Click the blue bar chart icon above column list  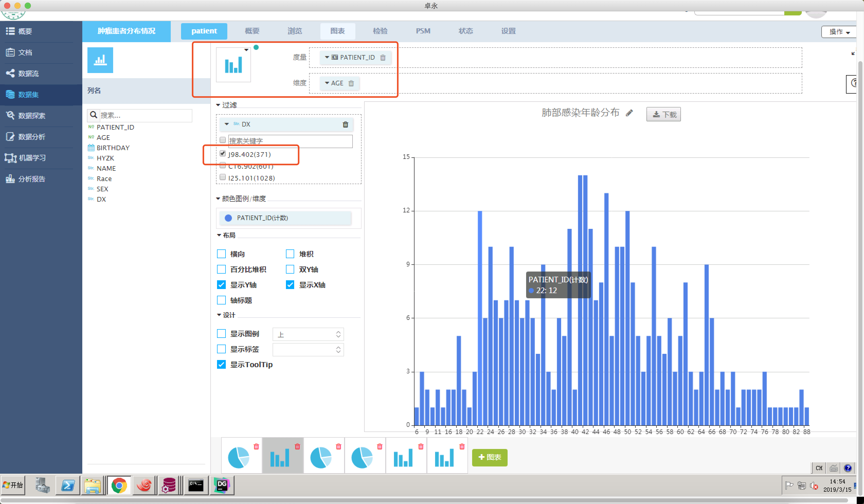(x=100, y=60)
